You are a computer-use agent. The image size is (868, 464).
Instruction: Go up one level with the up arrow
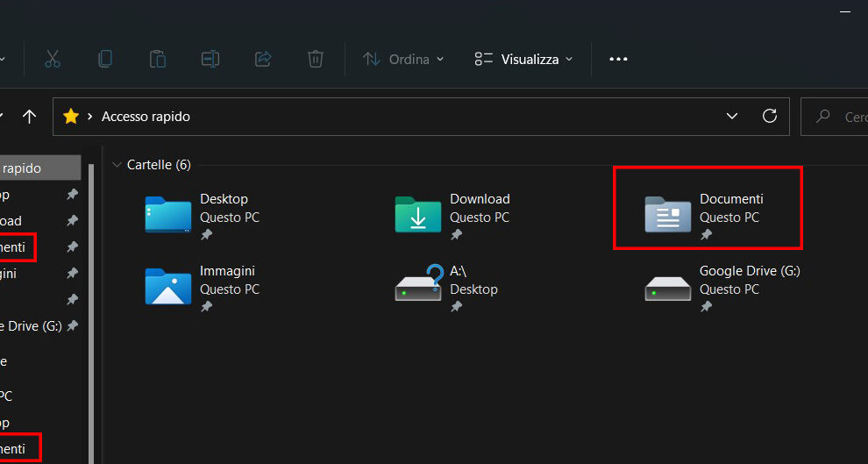[x=29, y=117]
